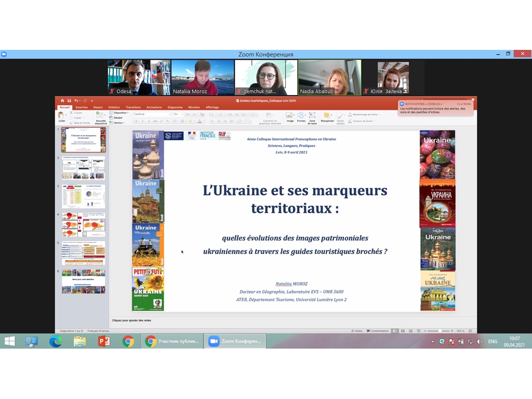This screenshot has height=399, width=532.
Task: Toggle Commentaires pane in status bar
Action: (x=378, y=331)
